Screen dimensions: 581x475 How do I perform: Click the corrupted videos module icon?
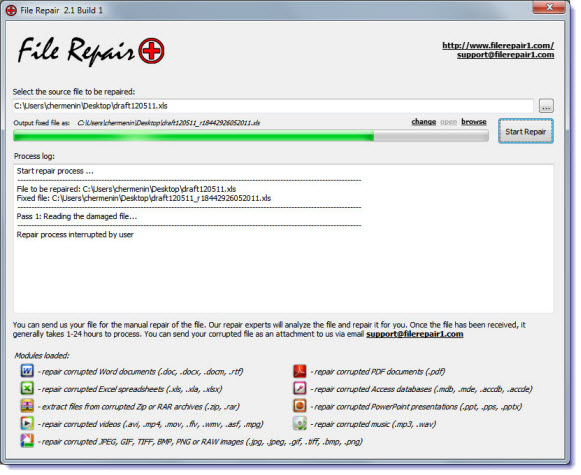pyautogui.click(x=27, y=423)
